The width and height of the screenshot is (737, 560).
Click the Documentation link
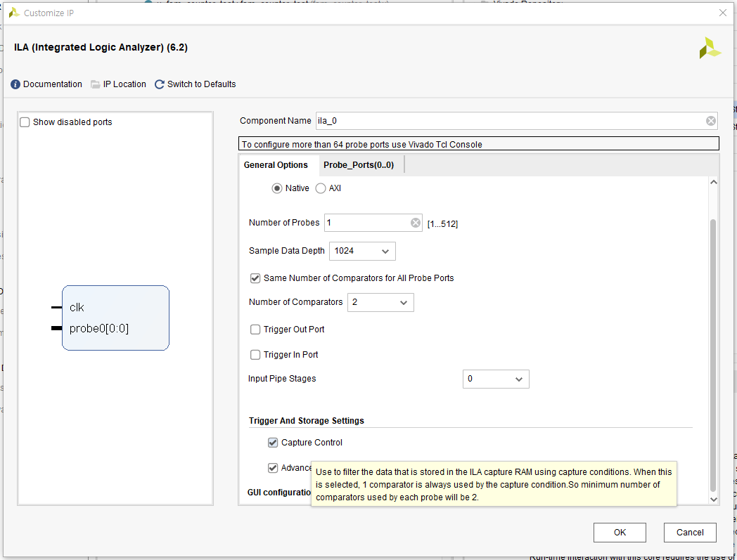coord(53,84)
